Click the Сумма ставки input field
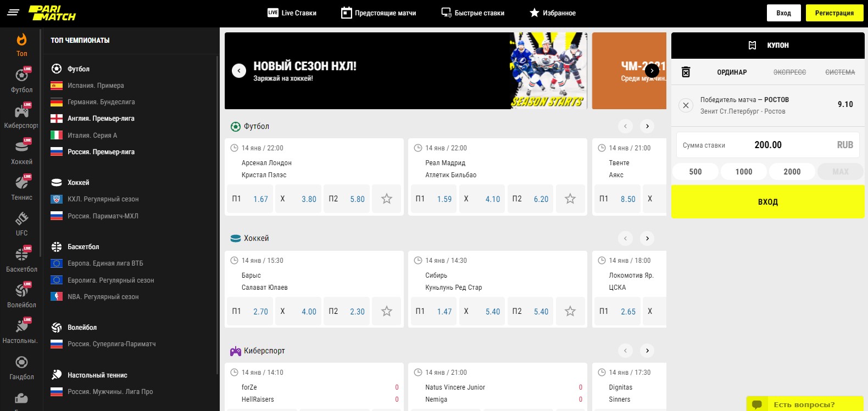 [768, 145]
